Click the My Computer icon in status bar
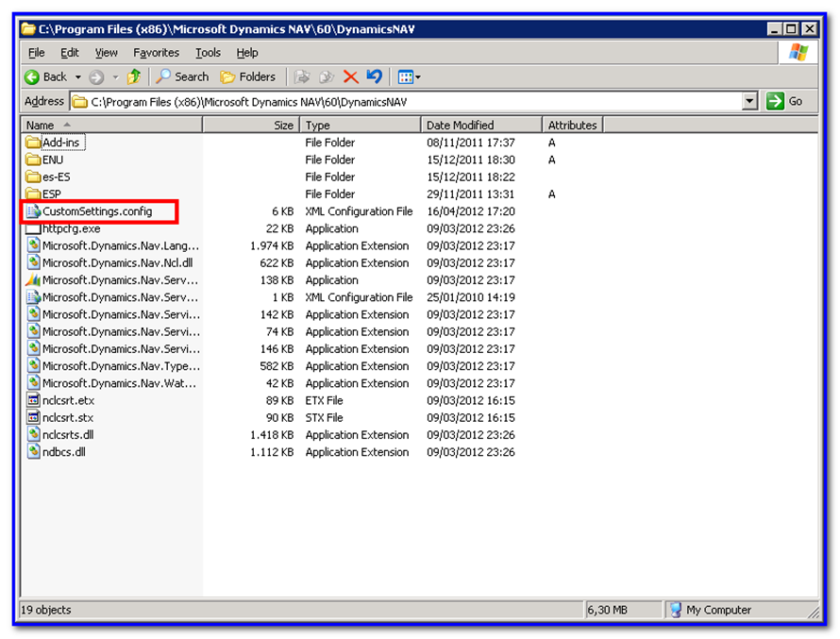The height and width of the screenshot is (639, 840). 675,610
